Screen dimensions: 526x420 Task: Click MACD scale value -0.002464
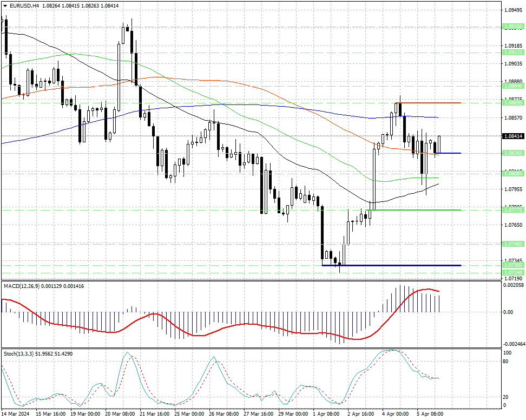pyautogui.click(x=514, y=344)
